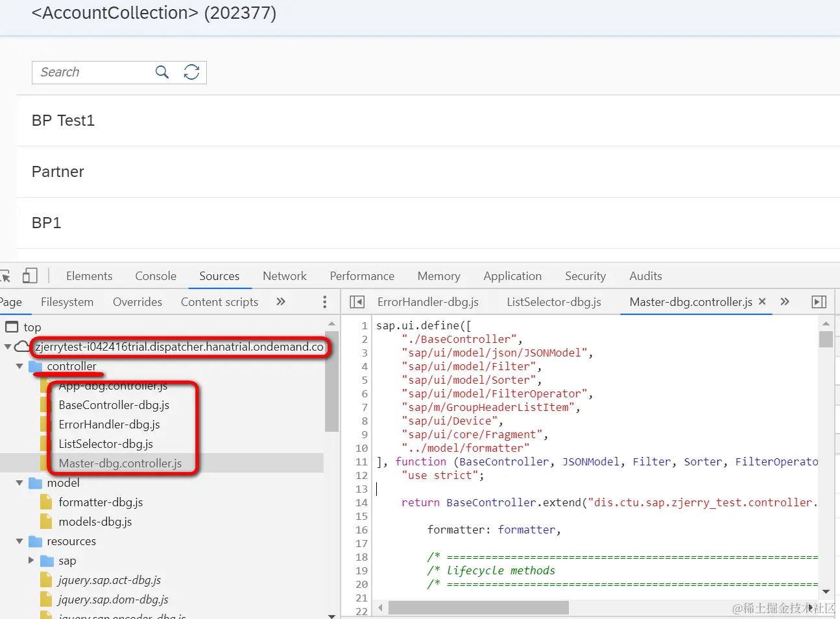840x619 pixels.
Task: Switch to ListSelector-dbg.js editor tab
Action: [x=554, y=302]
